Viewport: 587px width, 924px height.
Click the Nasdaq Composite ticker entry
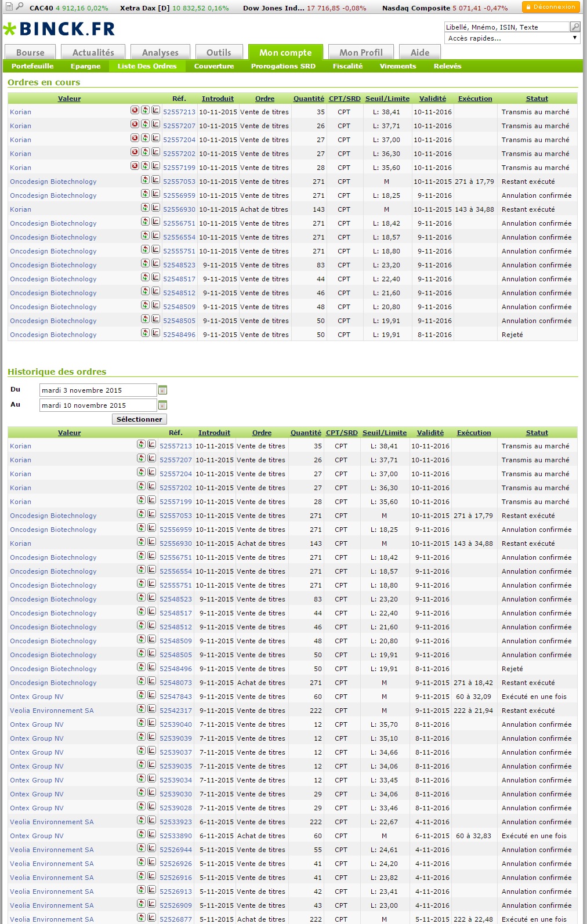445,8
